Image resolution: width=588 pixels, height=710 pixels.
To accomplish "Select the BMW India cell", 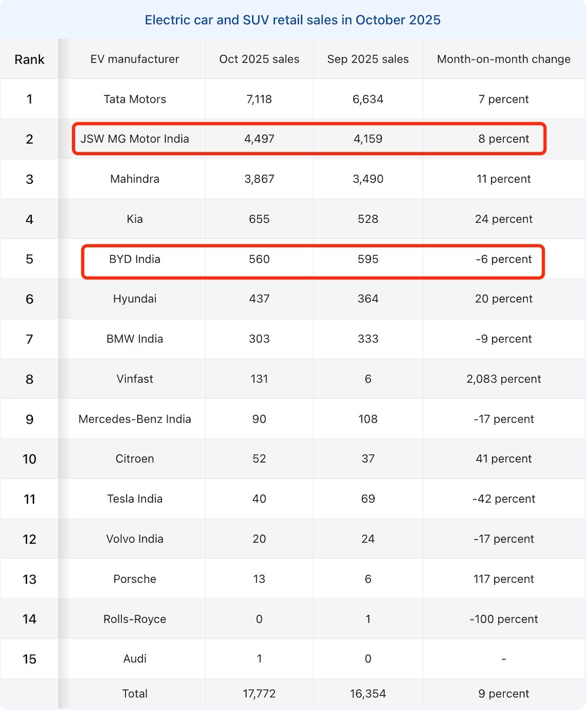I will click(135, 339).
